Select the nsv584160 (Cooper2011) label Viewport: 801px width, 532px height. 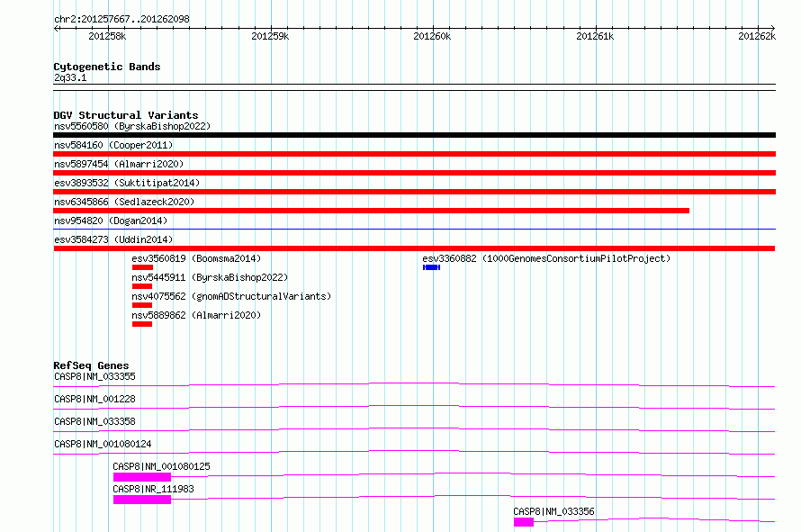113,145
